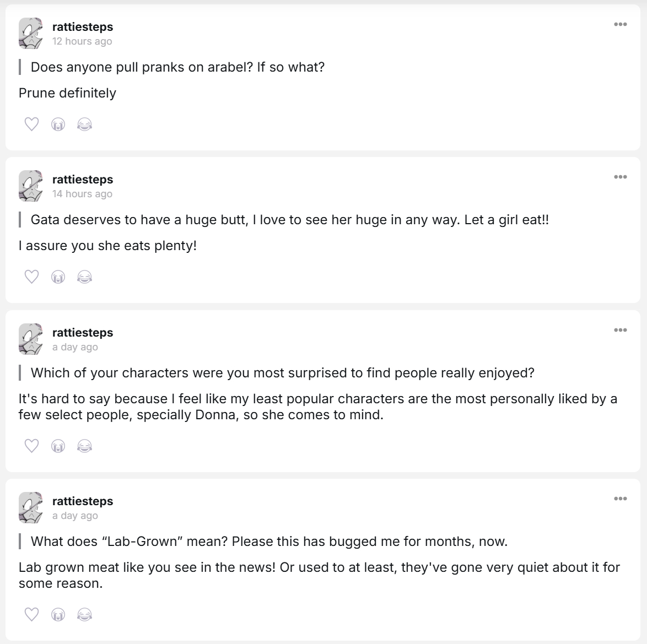React crying emoji on Lab-Grown post

[x=58, y=614]
